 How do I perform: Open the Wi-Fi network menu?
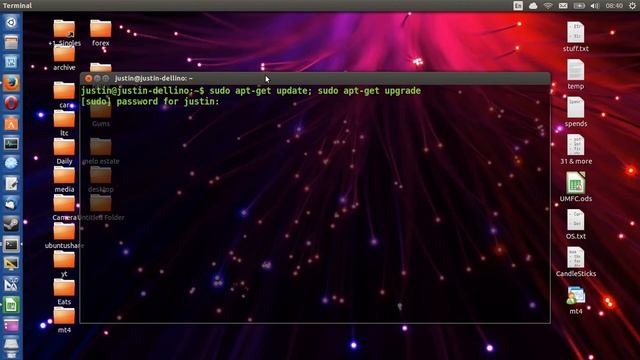pyautogui.click(x=548, y=5)
